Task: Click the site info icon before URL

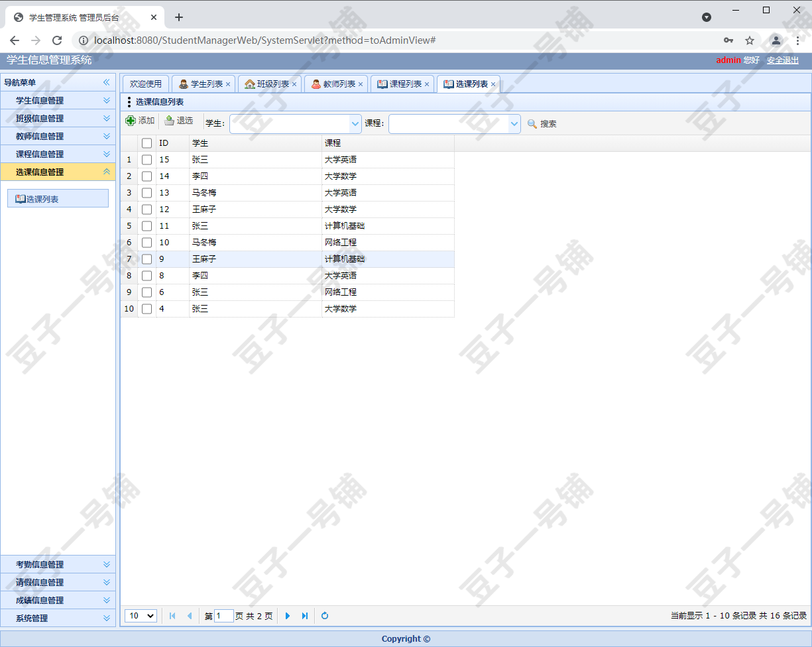Action: point(84,40)
